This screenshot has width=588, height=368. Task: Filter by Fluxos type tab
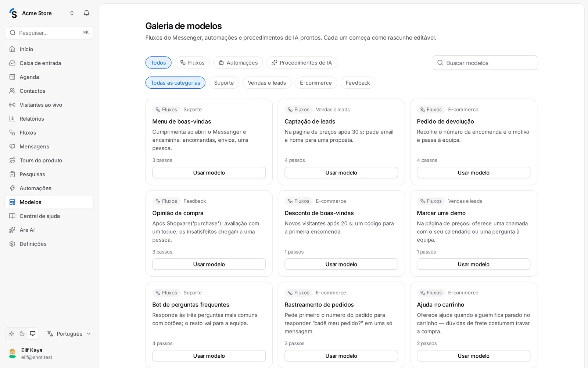coord(192,63)
